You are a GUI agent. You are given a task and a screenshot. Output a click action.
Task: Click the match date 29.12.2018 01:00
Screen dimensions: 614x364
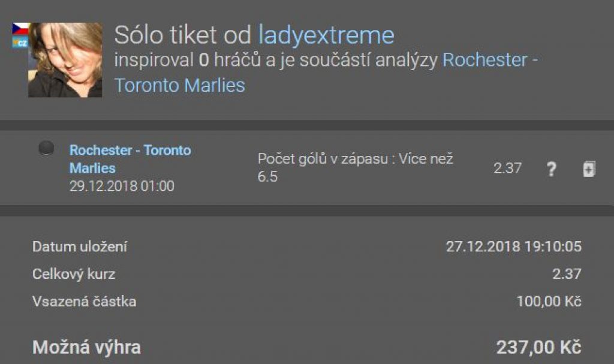click(x=122, y=186)
